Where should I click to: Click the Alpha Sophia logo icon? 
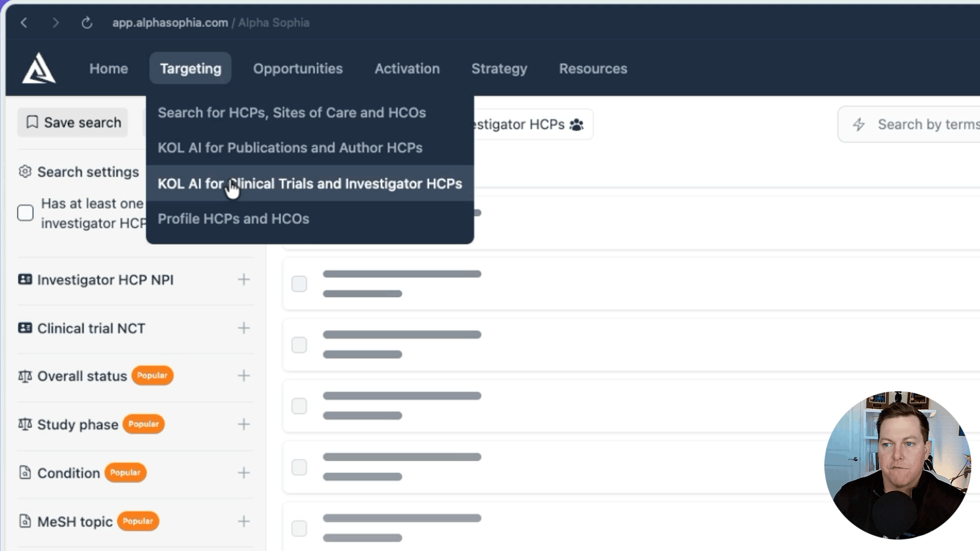[39, 69]
